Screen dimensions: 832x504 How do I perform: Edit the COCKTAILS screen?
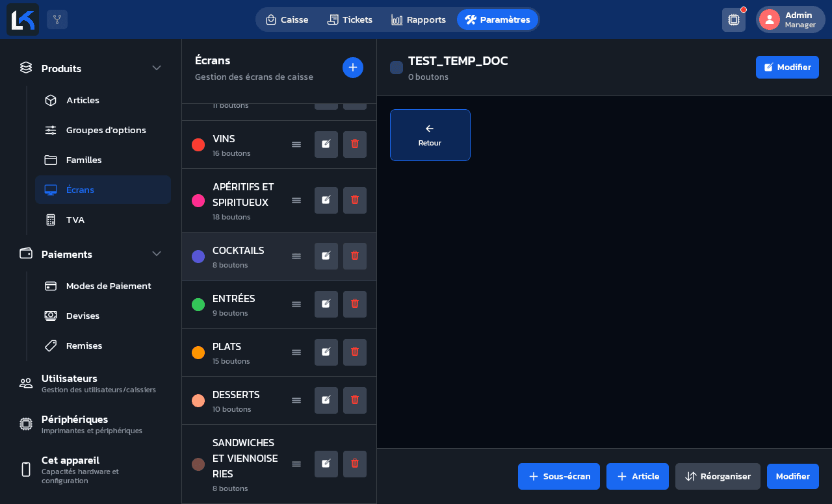pyautogui.click(x=326, y=256)
